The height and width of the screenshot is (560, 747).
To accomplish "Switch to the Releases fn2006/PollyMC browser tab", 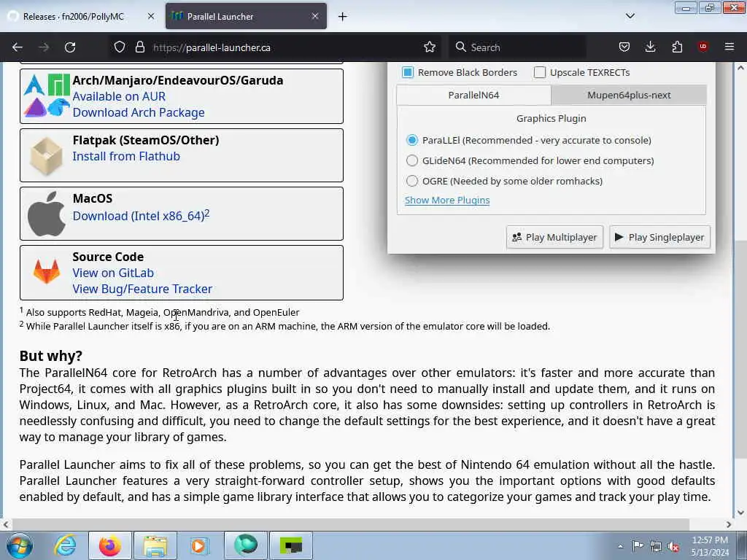I will 82,16.
